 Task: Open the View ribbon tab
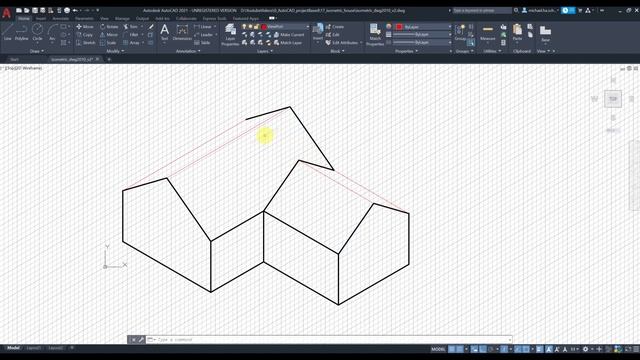104,18
